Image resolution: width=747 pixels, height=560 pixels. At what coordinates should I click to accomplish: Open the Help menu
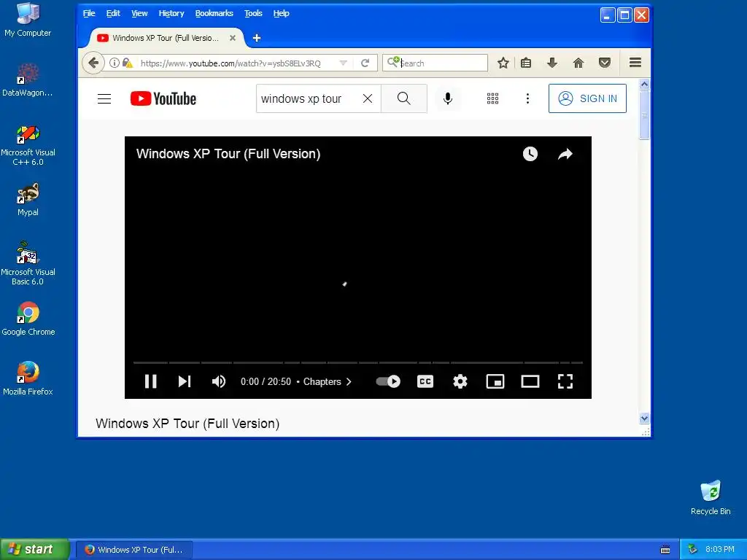coord(282,13)
